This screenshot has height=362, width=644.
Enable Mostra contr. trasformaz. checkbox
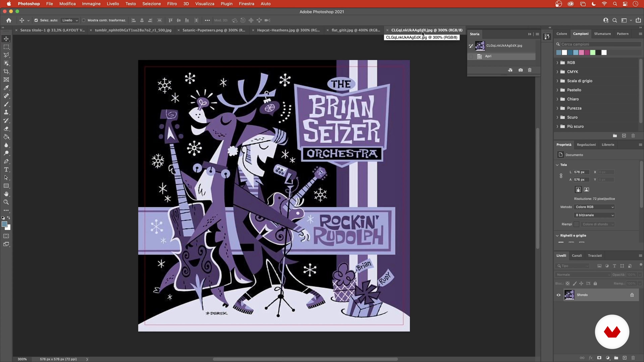[x=84, y=20]
